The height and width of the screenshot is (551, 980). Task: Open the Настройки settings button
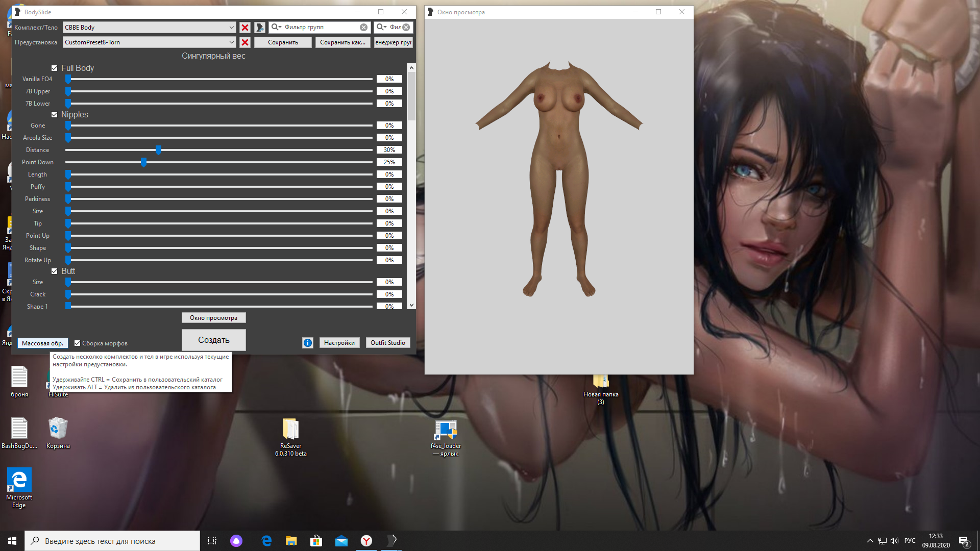click(x=339, y=343)
